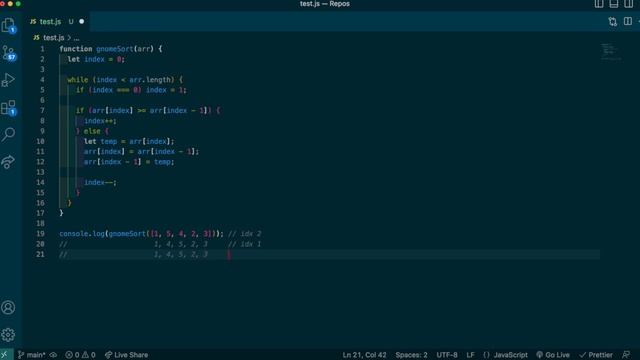Click the '// idx 1' comment

[244, 244]
